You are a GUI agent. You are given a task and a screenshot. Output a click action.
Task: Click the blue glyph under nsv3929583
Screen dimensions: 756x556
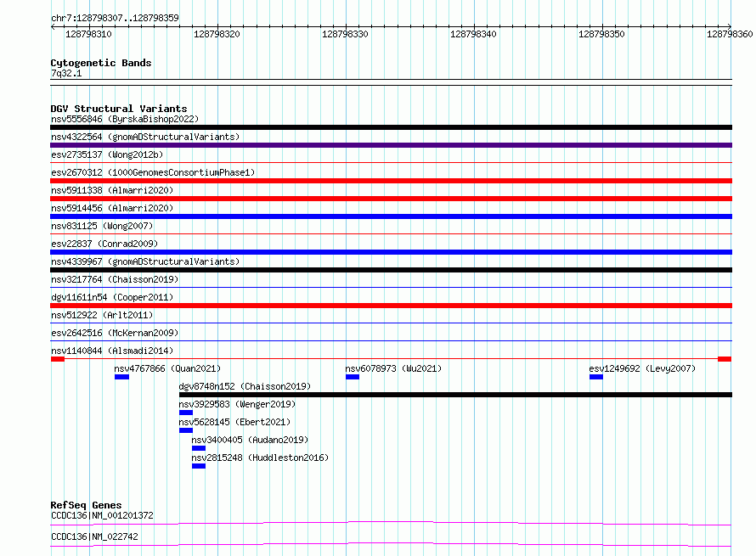point(186,413)
